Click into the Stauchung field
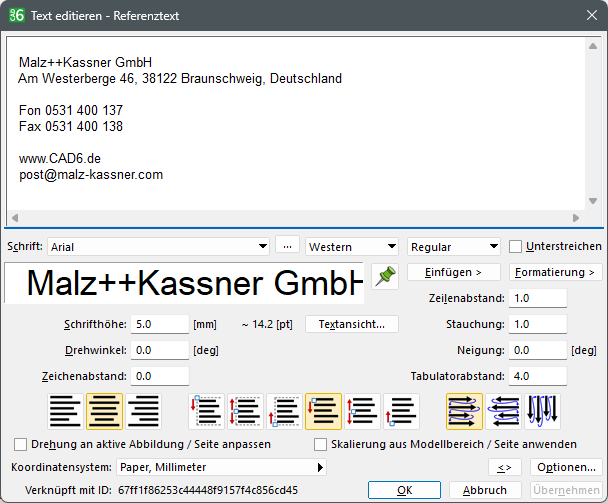The height and width of the screenshot is (503, 608). [x=538, y=324]
